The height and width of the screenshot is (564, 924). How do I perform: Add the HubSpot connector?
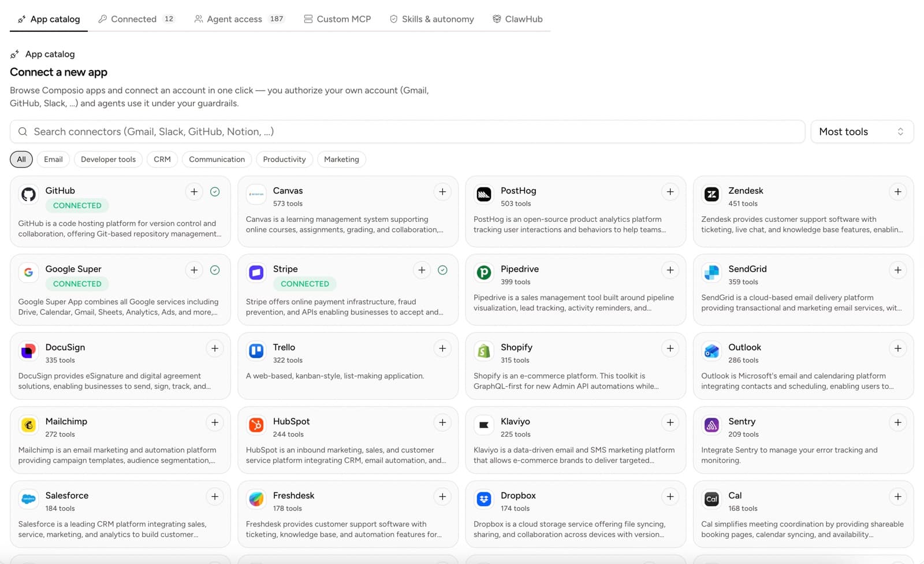(x=442, y=422)
